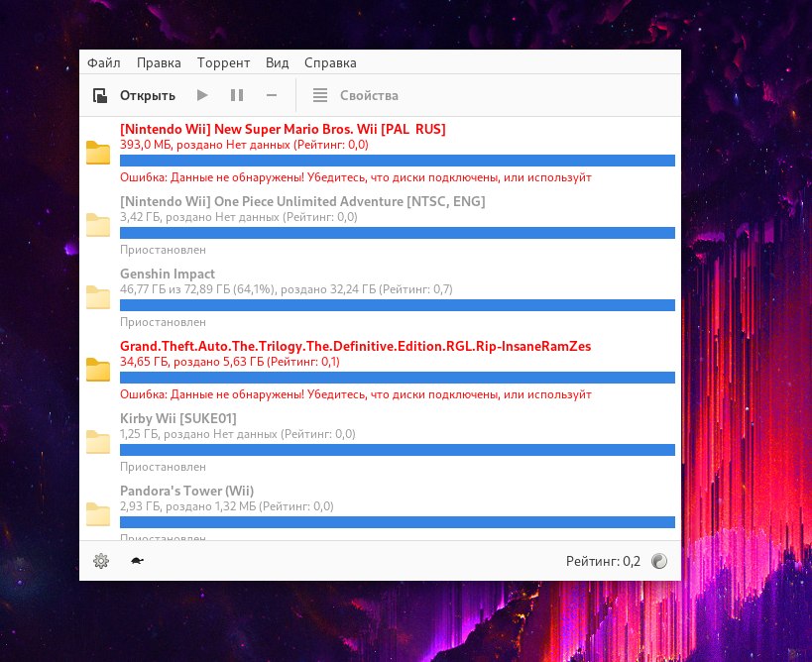
Task: Open the Файл menu
Action: 103,62
